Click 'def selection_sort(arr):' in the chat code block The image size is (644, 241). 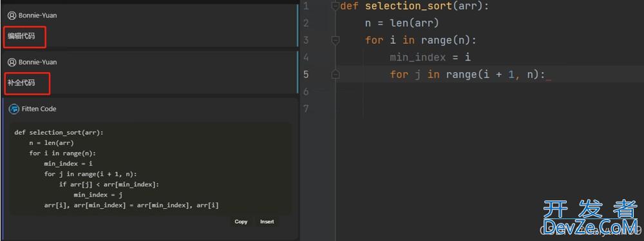coord(59,133)
